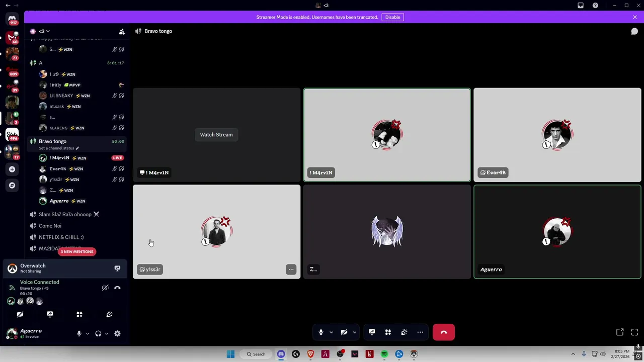The width and height of the screenshot is (644, 362).
Task: Show hidden system tray icons chevron
Action: (573, 354)
